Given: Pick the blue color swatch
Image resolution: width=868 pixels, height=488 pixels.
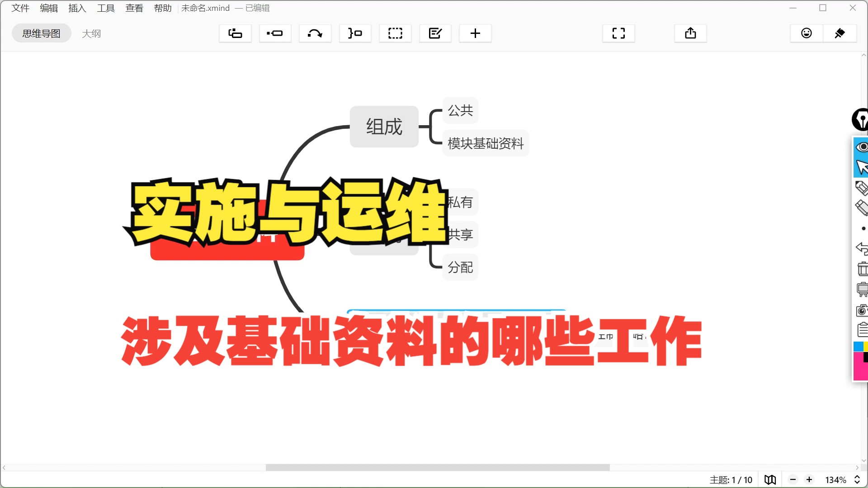Looking at the screenshot, I should (x=859, y=347).
